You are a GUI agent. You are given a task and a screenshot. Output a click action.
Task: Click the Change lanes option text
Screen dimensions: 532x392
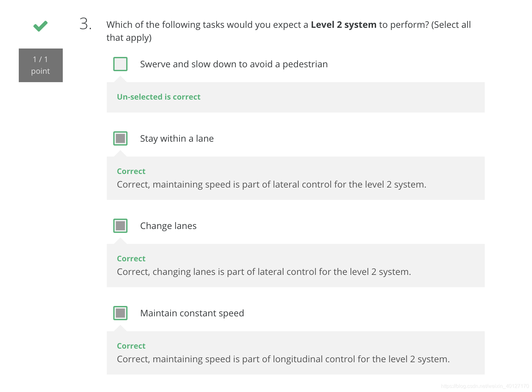(168, 226)
